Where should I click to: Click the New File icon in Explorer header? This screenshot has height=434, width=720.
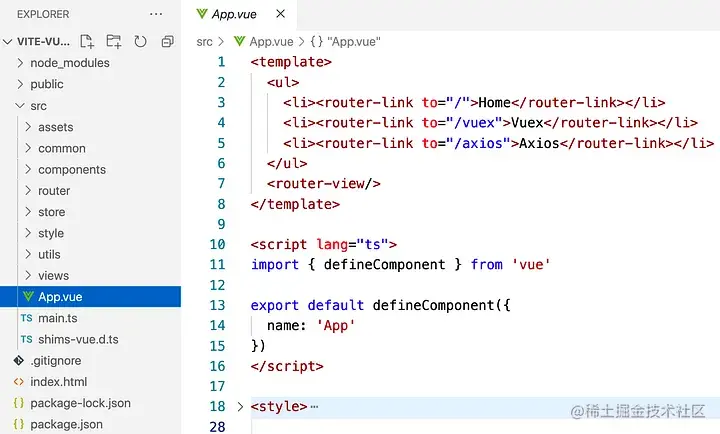pyautogui.click(x=87, y=41)
